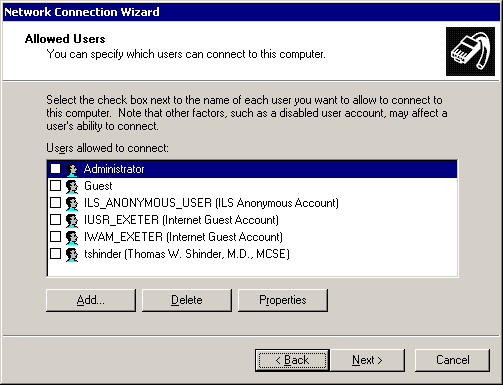503x385 pixels.
Task: Allow tshinder by ticking its checkbox
Action: click(55, 253)
